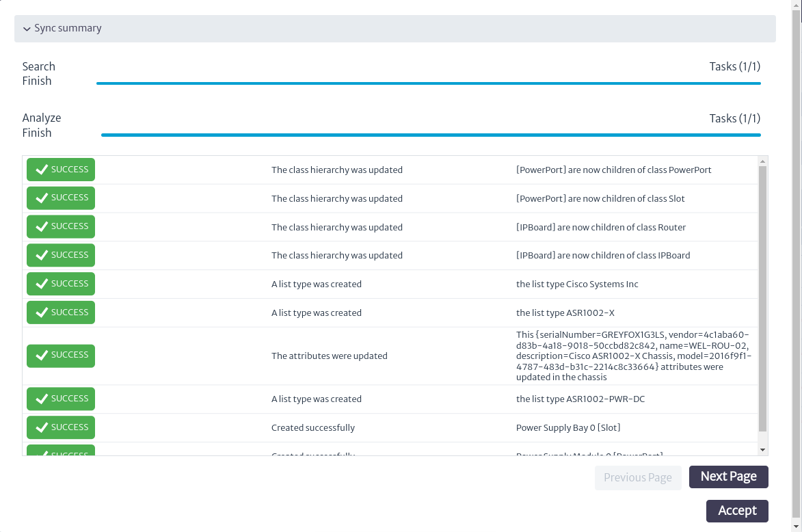Click the page's vertical scrollbar thumb
802x532 pixels.
click(x=797, y=263)
